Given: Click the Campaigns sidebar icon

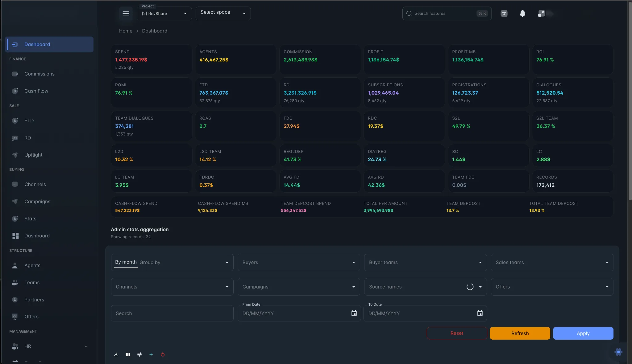Looking at the screenshot, I should [x=15, y=202].
